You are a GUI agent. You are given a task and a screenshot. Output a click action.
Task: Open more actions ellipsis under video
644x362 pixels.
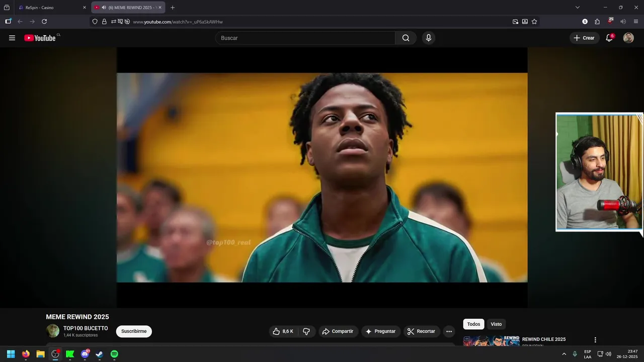[x=449, y=331]
